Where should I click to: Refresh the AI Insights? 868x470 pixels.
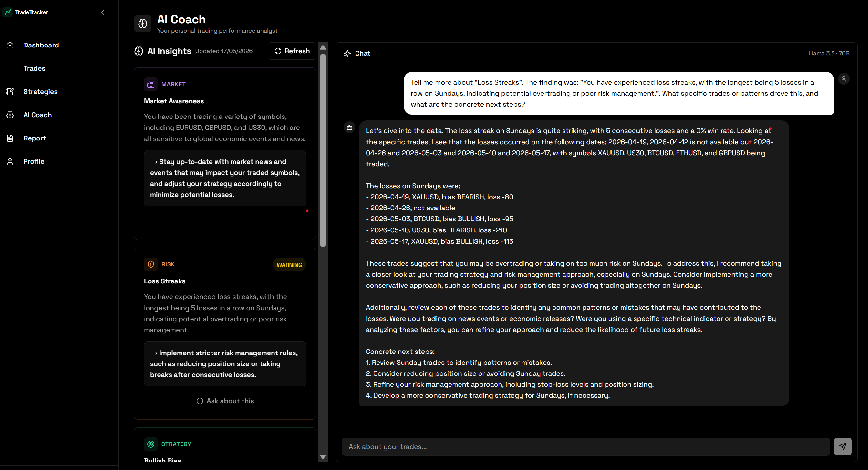(292, 51)
